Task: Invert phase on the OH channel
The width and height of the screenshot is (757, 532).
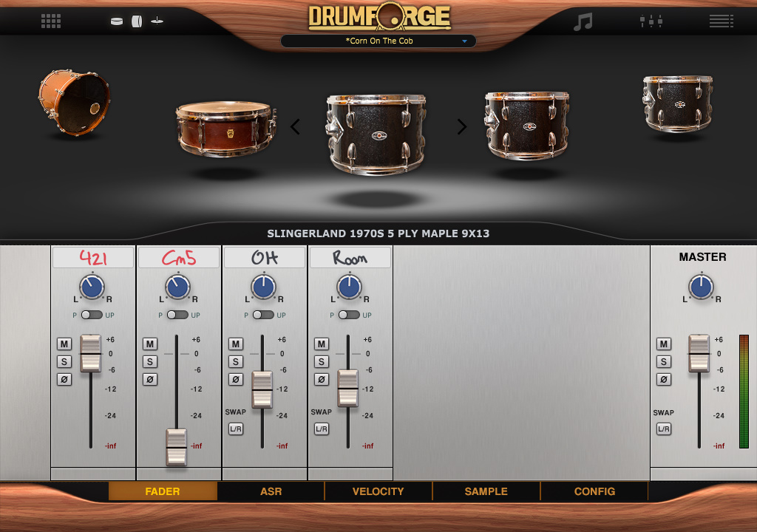Action: point(236,380)
